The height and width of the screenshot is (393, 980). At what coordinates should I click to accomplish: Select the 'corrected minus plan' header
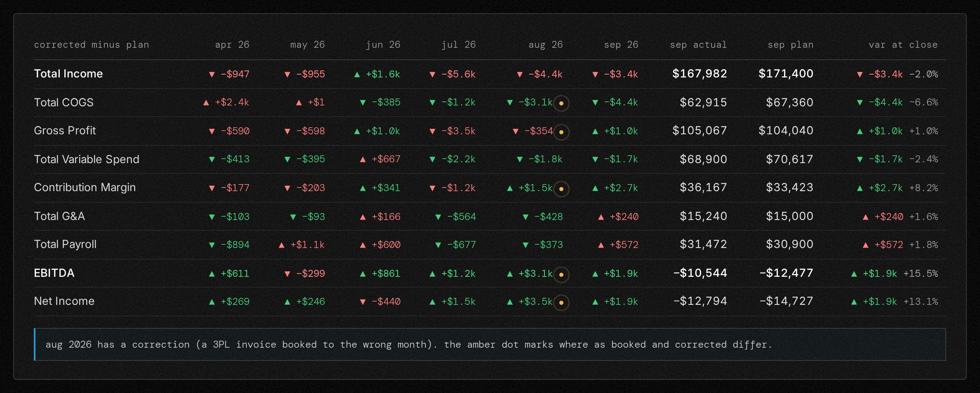click(92, 44)
